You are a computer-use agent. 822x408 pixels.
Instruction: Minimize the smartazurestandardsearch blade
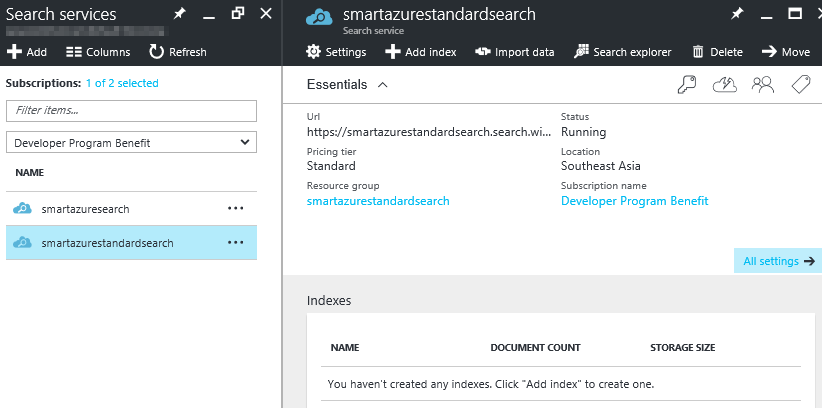click(x=766, y=16)
